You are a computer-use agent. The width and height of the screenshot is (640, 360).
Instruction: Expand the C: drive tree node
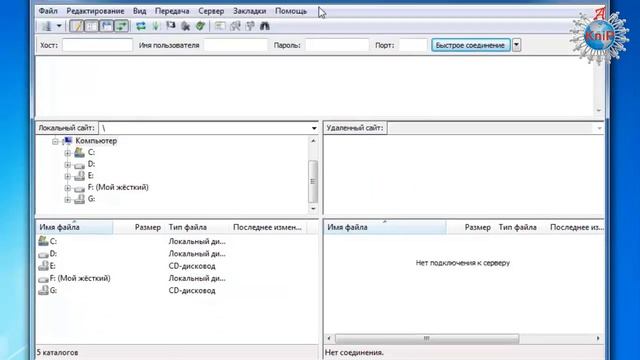[68, 153]
